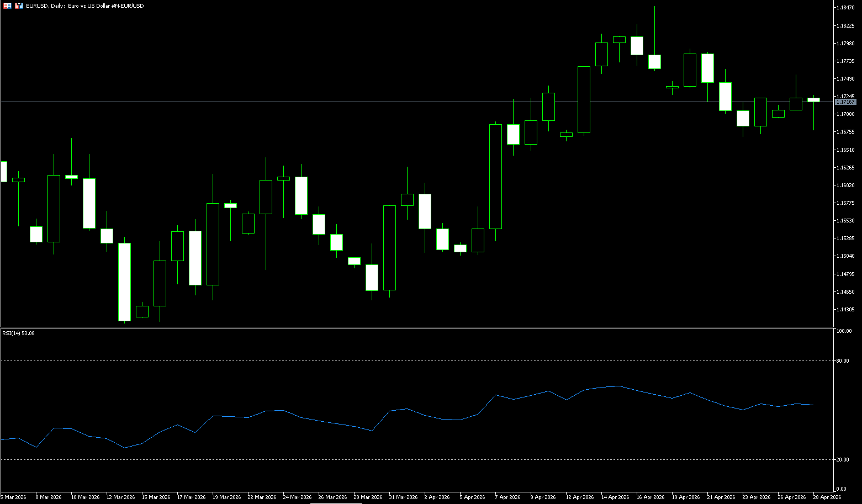Click the last candle on the right of the chart
862x504 pixels.
813,100
